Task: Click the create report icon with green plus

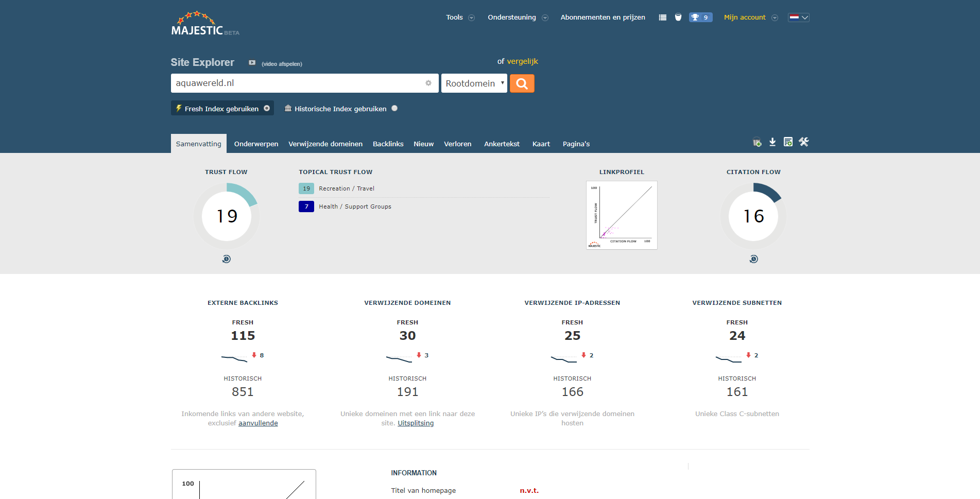Action: click(788, 142)
